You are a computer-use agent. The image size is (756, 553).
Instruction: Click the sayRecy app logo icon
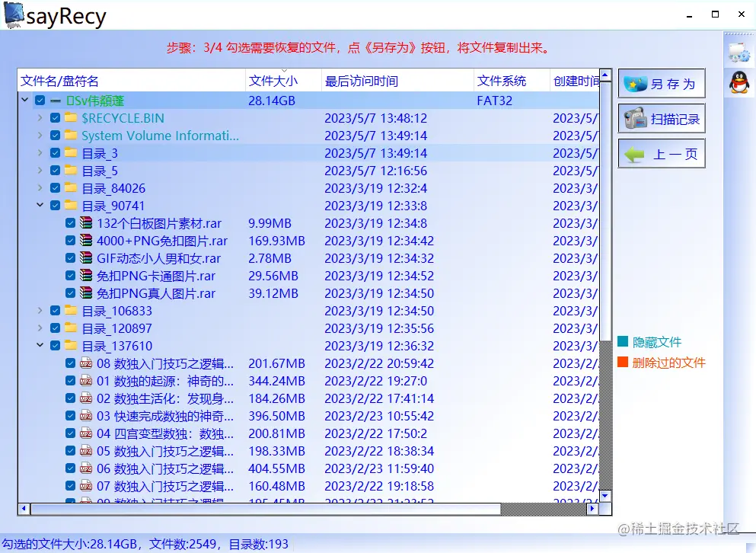(x=14, y=14)
